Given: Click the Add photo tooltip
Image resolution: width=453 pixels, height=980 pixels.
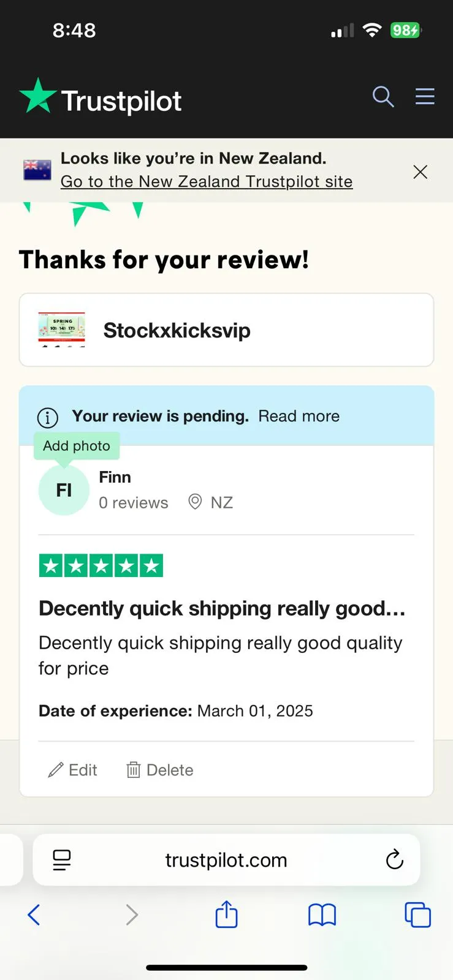Looking at the screenshot, I should point(77,446).
